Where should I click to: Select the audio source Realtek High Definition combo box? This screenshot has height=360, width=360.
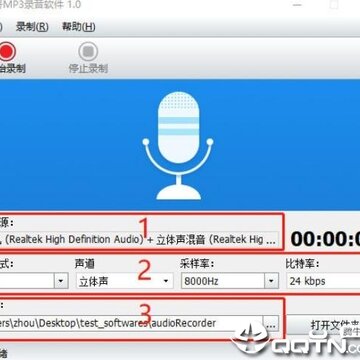click(139, 239)
